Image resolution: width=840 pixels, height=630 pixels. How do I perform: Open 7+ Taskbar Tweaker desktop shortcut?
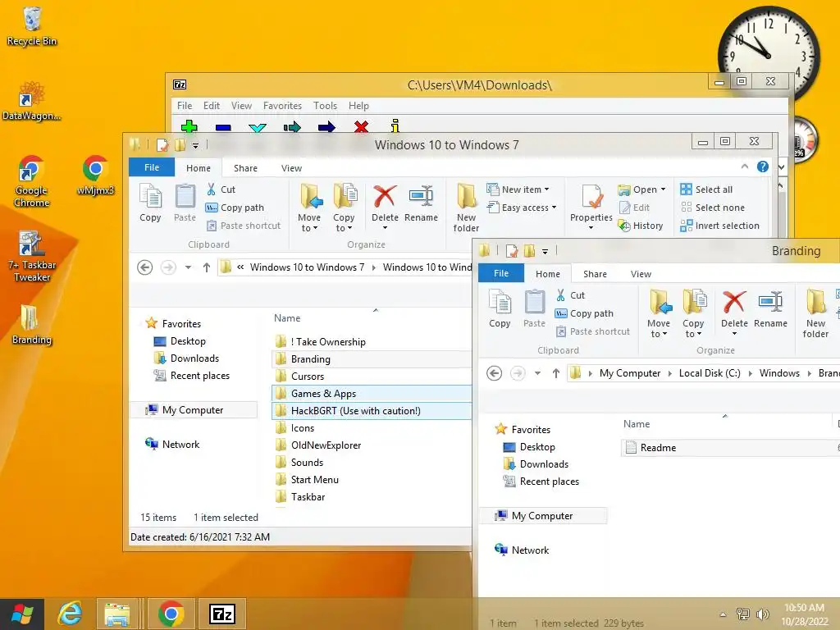[32, 257]
